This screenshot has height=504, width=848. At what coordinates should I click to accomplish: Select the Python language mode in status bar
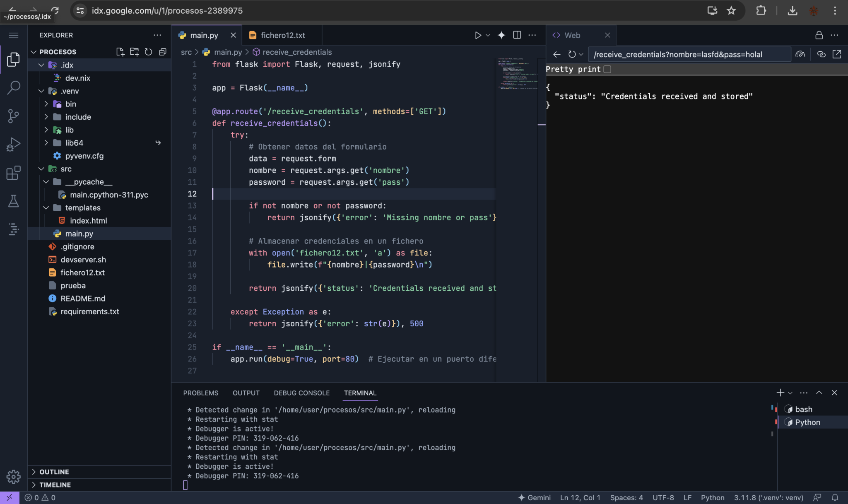tap(713, 498)
